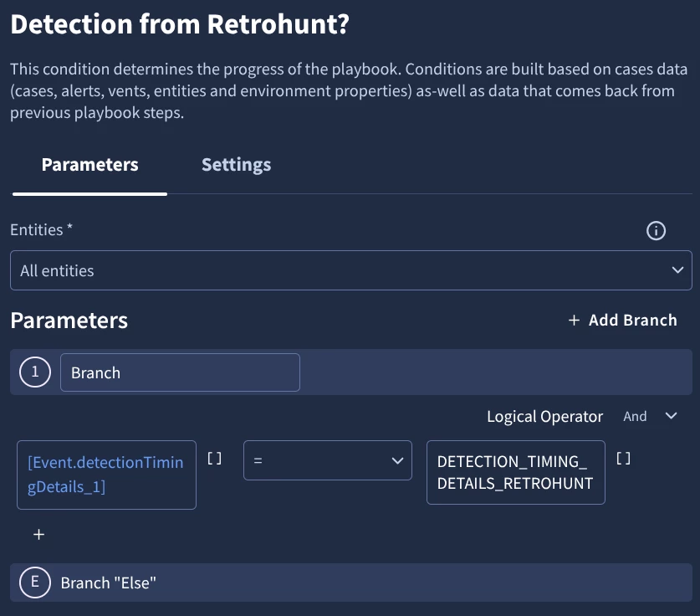The width and height of the screenshot is (700, 616).
Task: Click the DETECTION_TIMING_DETAILS_RETROHUNT value field
Action: click(x=515, y=473)
